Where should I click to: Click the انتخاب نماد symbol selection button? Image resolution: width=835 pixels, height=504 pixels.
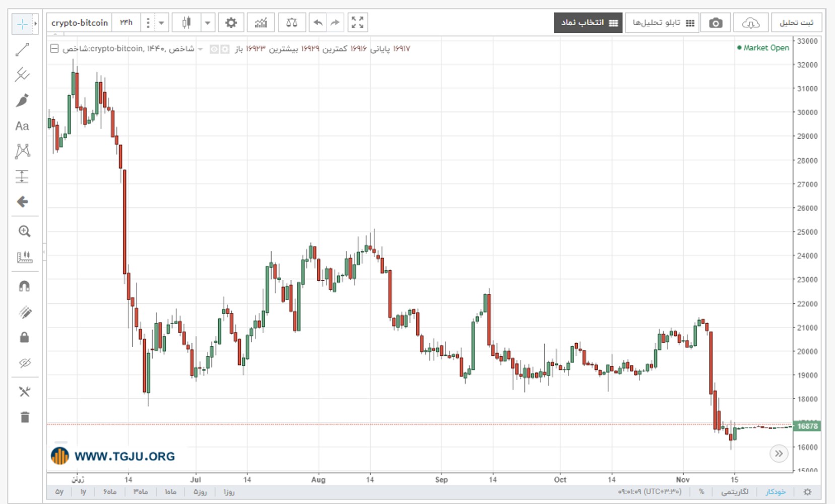pos(589,23)
